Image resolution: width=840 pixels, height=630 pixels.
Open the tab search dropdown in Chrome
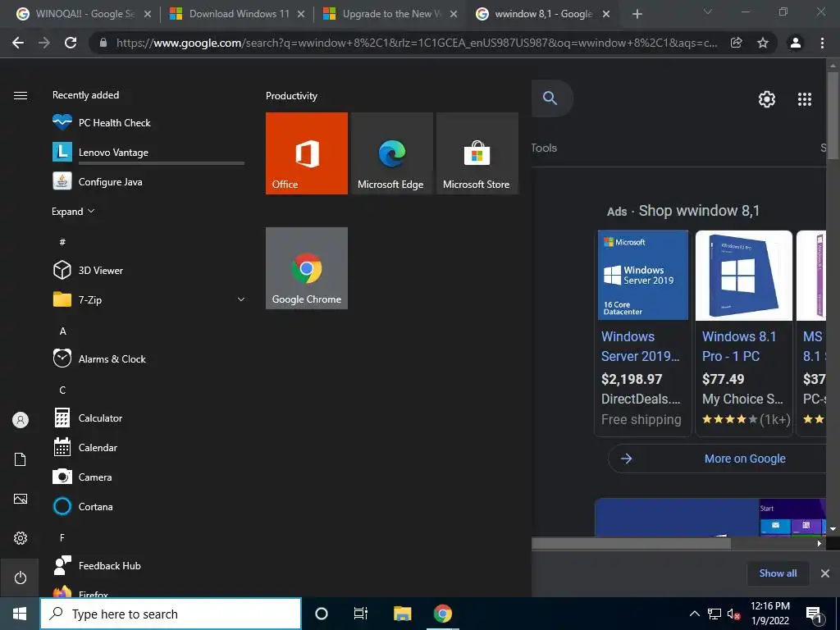point(708,11)
